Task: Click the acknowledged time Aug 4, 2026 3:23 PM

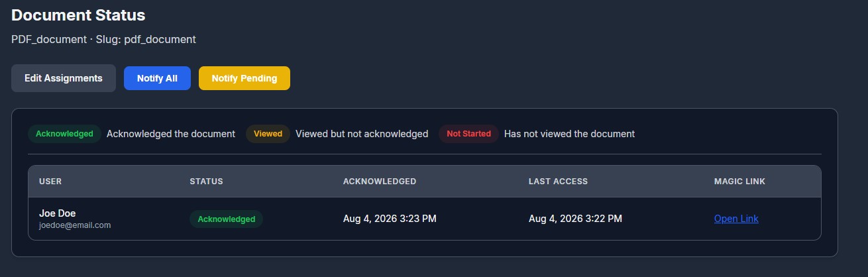Action: click(x=390, y=219)
